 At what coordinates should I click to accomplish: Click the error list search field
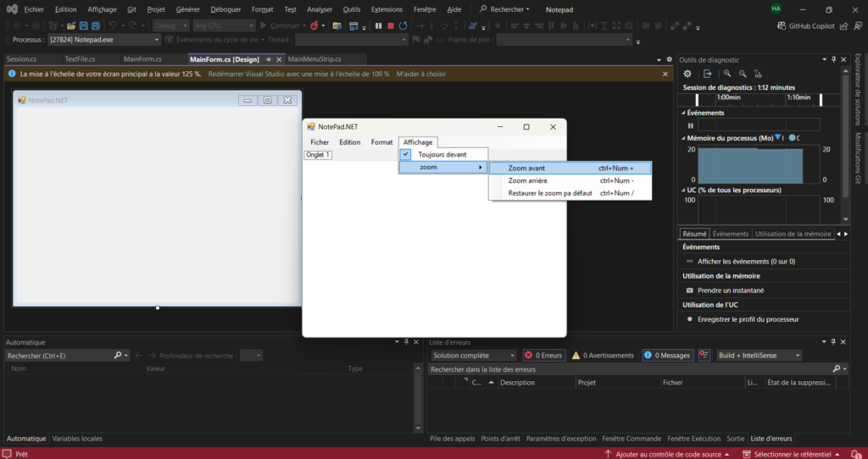coord(627,369)
